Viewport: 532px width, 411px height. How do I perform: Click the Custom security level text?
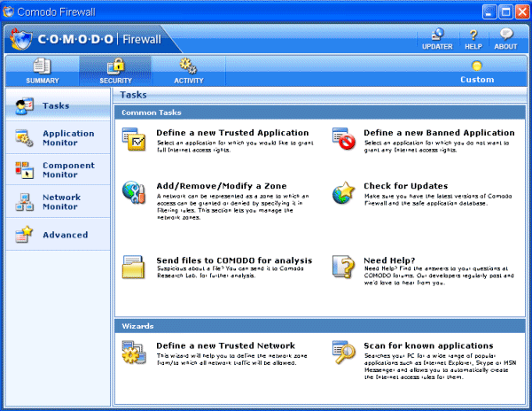point(477,80)
